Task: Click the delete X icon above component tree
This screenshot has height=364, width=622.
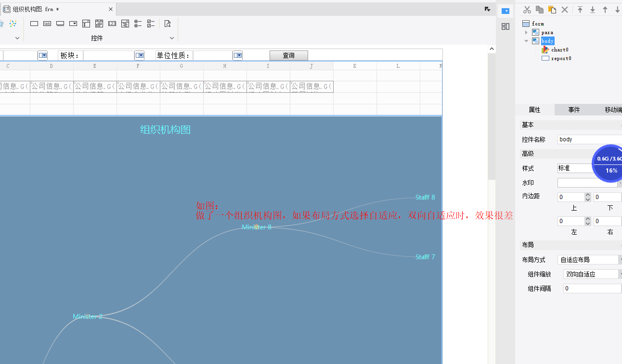Action: coord(565,10)
